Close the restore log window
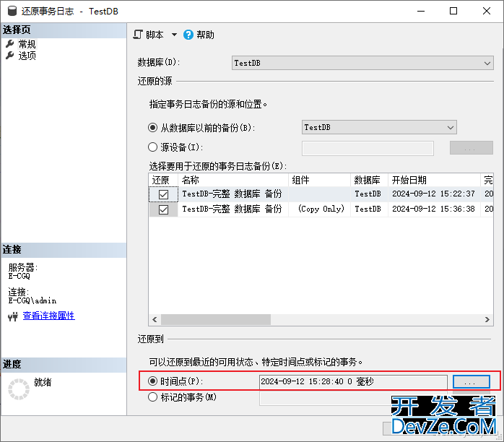The width and height of the screenshot is (504, 442). [x=487, y=12]
